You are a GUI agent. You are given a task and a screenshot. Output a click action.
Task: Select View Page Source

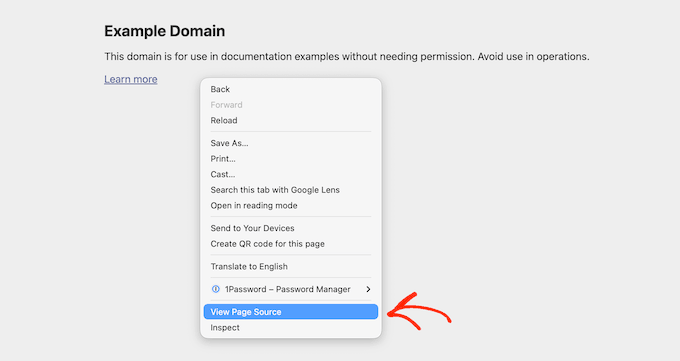291,312
